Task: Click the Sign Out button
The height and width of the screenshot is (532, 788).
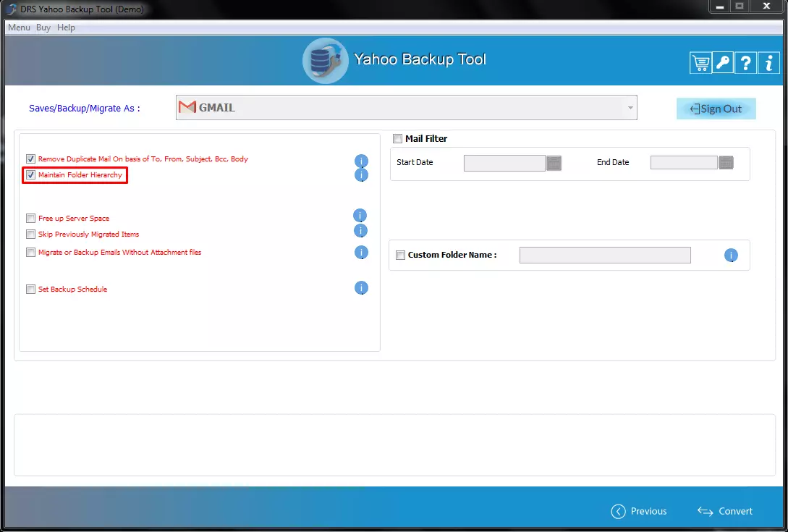Action: click(716, 109)
